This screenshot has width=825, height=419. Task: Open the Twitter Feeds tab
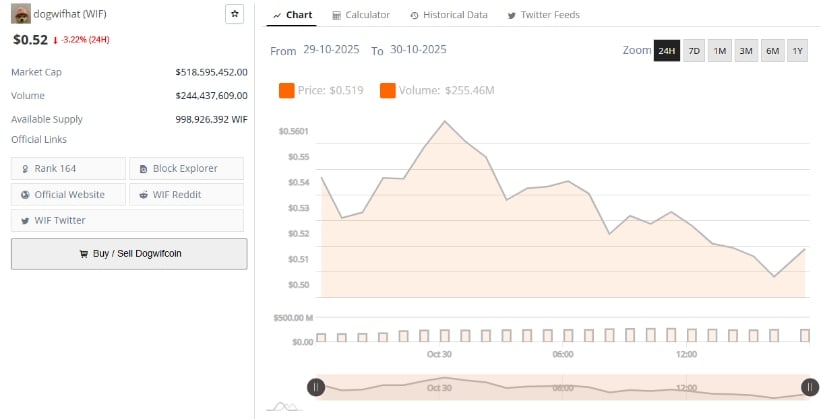pyautogui.click(x=543, y=15)
